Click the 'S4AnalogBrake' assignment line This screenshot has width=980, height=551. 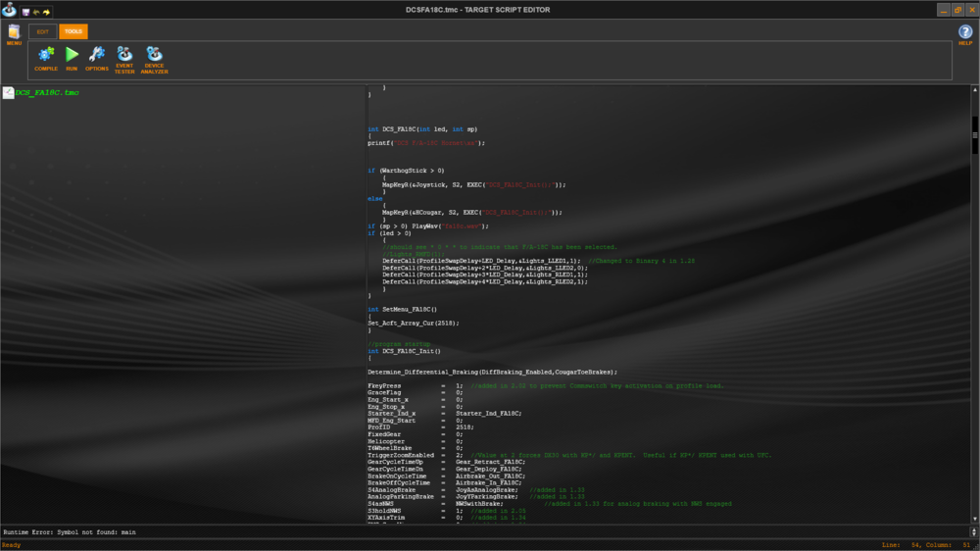pos(476,490)
